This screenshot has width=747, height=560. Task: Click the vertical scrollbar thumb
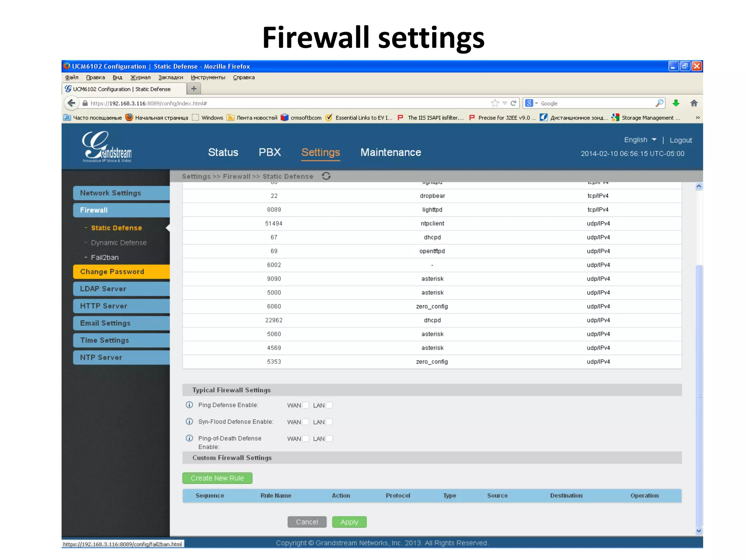(698, 396)
